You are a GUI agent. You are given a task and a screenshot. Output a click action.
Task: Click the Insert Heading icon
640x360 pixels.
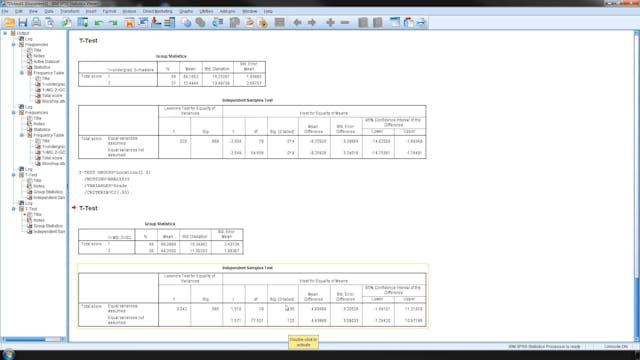tap(395, 22)
